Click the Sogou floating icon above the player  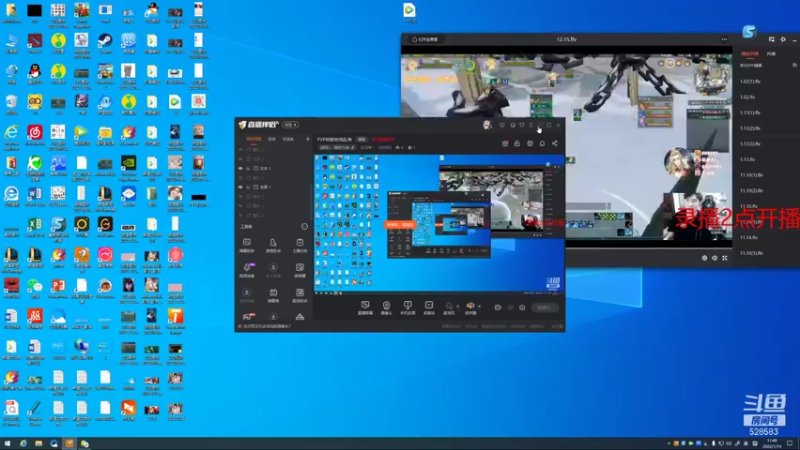coord(749,32)
